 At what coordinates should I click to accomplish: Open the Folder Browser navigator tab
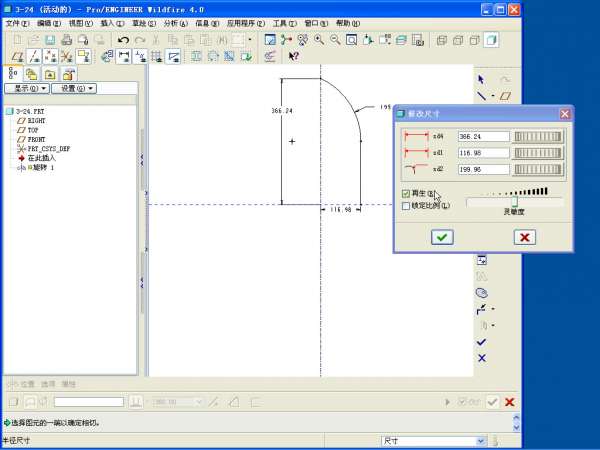tap(31, 74)
